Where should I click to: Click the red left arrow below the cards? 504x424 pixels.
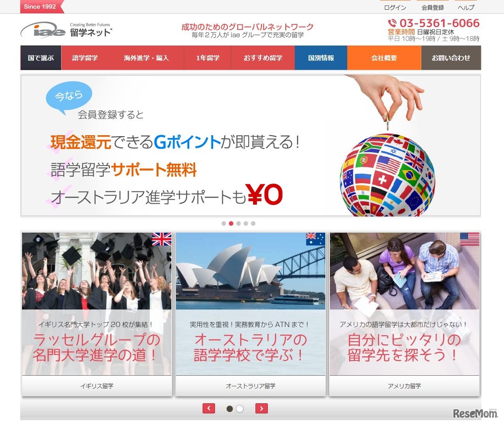pos(210,408)
